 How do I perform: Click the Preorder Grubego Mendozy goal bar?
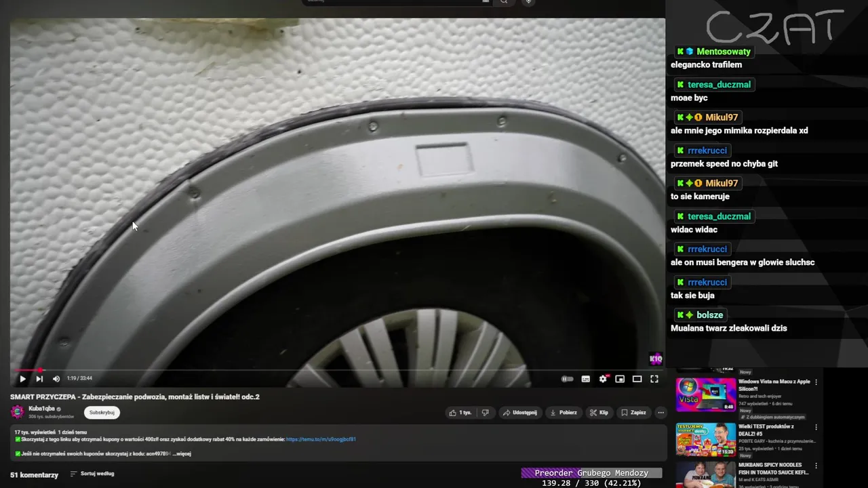tap(591, 473)
